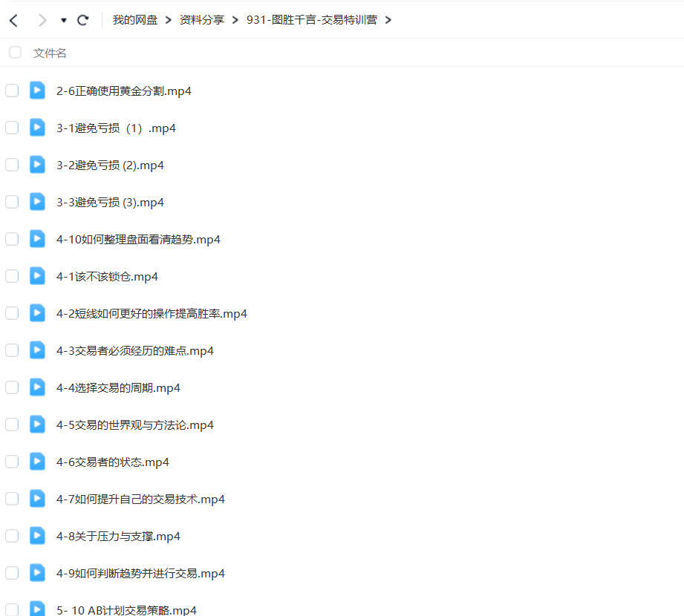Click video icon of 4-8关于压力与支撑.mp4
The image size is (684, 616).
pyautogui.click(x=37, y=535)
